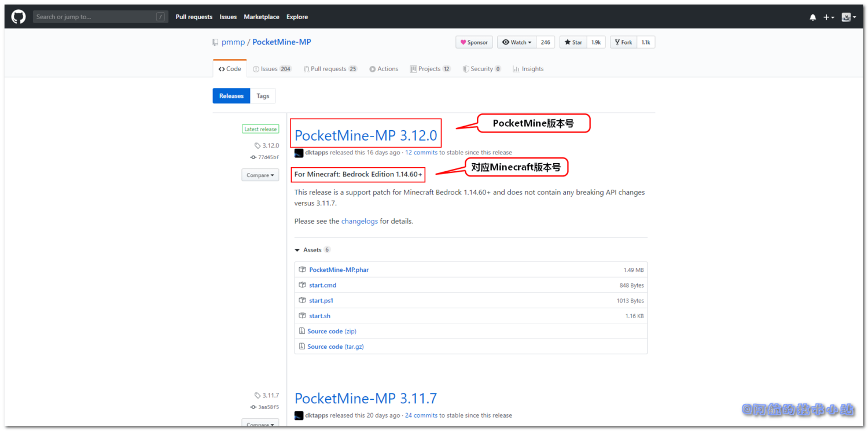Open the Watch dropdown

pos(516,42)
